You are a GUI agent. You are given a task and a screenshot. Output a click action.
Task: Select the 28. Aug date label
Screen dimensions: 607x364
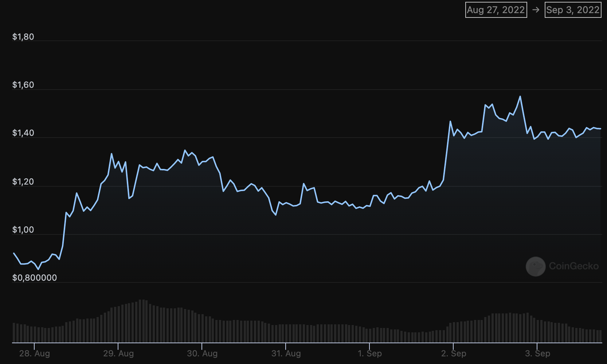tap(35, 353)
